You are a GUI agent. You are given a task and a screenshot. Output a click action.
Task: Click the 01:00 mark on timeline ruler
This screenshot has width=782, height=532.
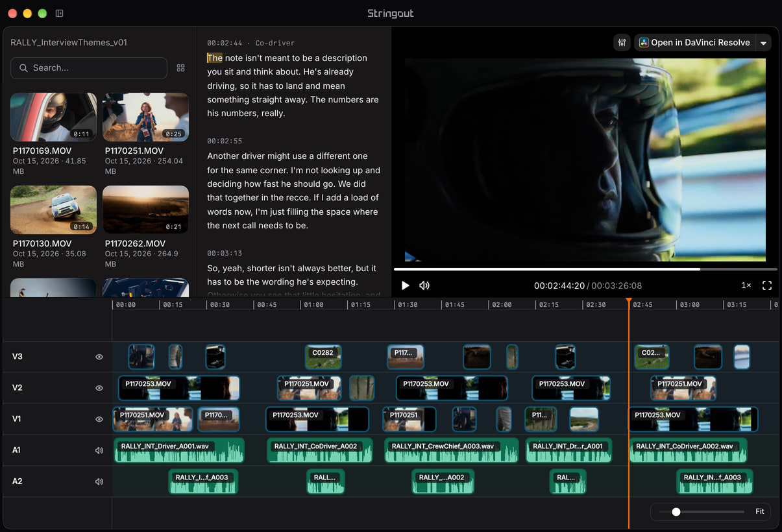tap(314, 304)
